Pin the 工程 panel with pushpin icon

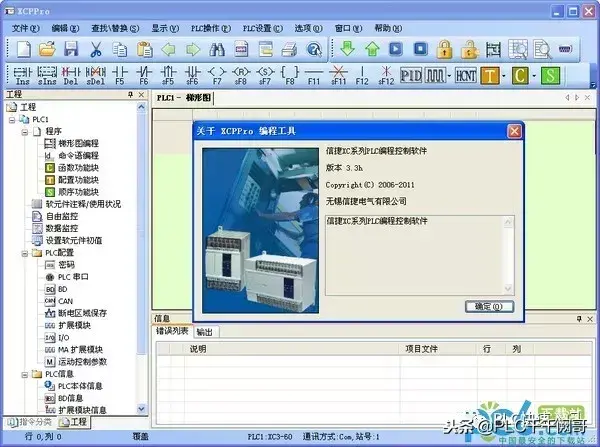pos(130,95)
